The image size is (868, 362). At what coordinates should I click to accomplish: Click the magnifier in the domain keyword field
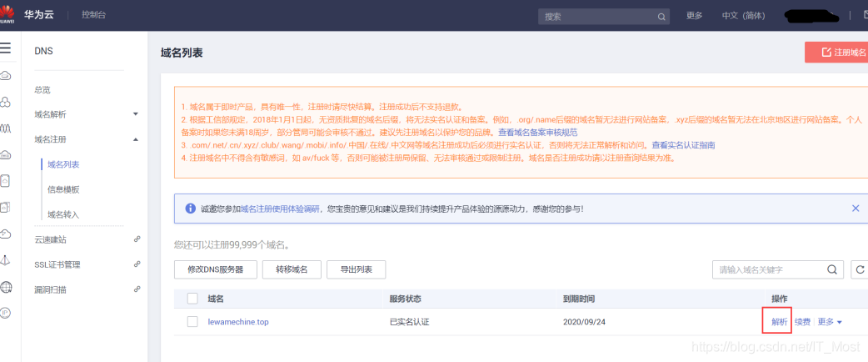[x=832, y=269]
